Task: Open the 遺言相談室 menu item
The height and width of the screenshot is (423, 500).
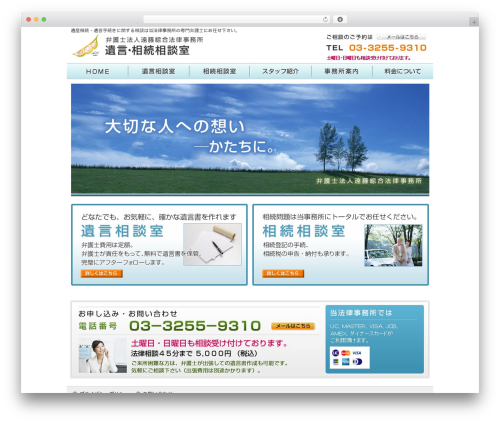Action: pyautogui.click(x=158, y=71)
